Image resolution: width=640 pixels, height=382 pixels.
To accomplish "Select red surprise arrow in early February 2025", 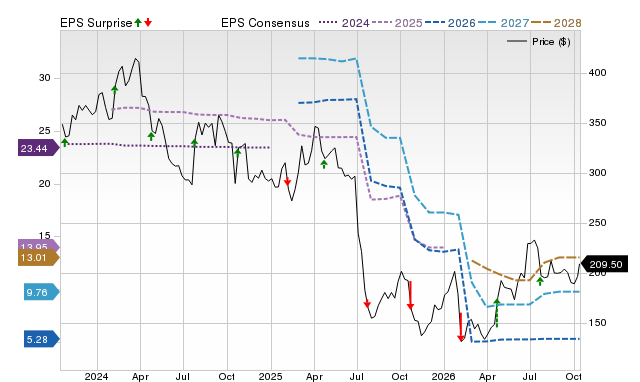I will (x=287, y=182).
